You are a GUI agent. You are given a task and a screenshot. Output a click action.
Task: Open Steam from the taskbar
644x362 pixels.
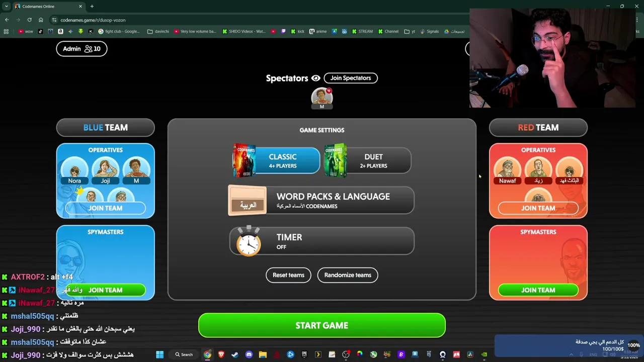pos(235,354)
